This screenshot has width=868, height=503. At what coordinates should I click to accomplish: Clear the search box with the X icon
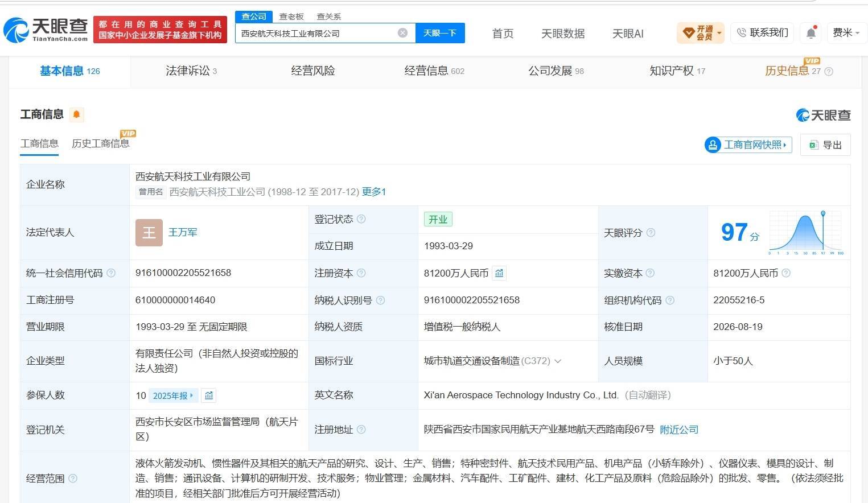(402, 33)
